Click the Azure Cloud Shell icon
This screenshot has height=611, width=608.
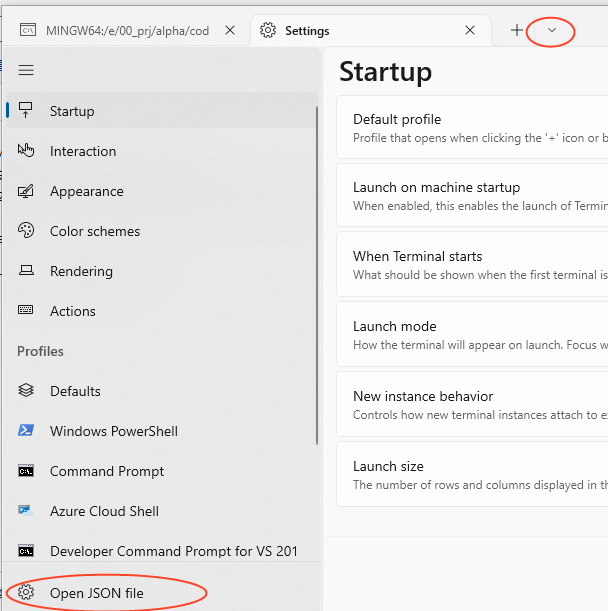click(x=27, y=511)
